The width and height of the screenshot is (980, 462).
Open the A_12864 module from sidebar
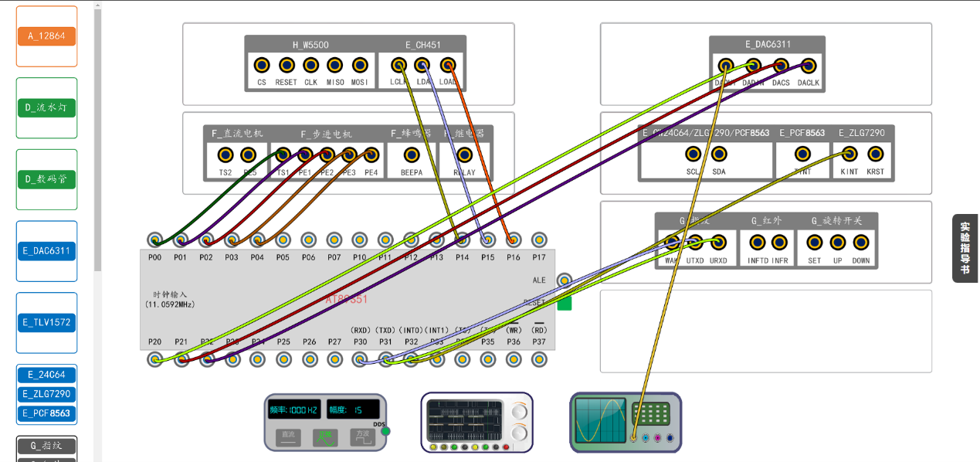point(46,36)
